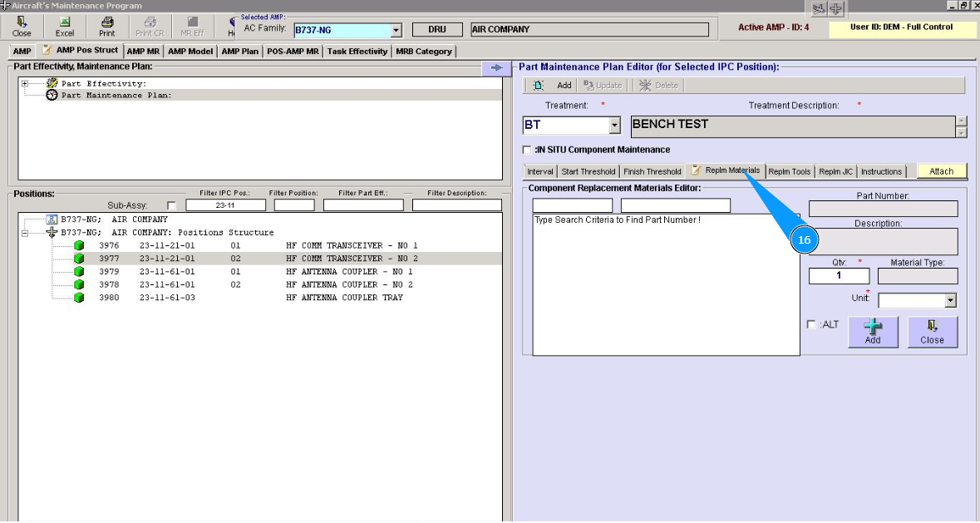Image resolution: width=980 pixels, height=523 pixels.
Task: Open the Replm Tools tab
Action: (x=789, y=171)
